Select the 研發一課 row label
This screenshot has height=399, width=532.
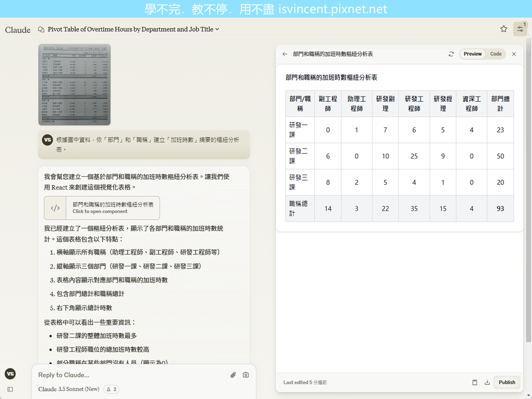click(300, 130)
